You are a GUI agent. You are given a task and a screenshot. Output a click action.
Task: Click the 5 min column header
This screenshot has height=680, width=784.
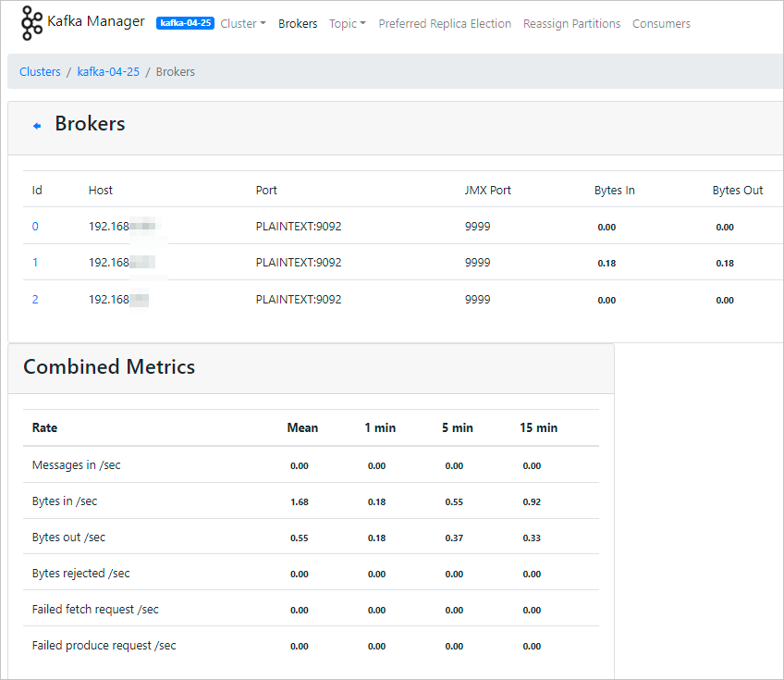(457, 427)
